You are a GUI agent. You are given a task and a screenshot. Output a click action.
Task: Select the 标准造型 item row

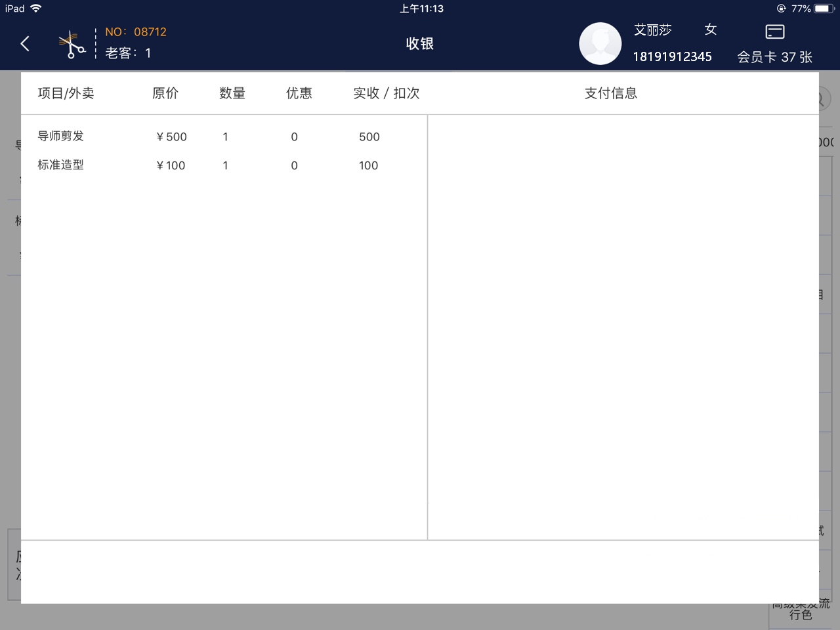224,165
